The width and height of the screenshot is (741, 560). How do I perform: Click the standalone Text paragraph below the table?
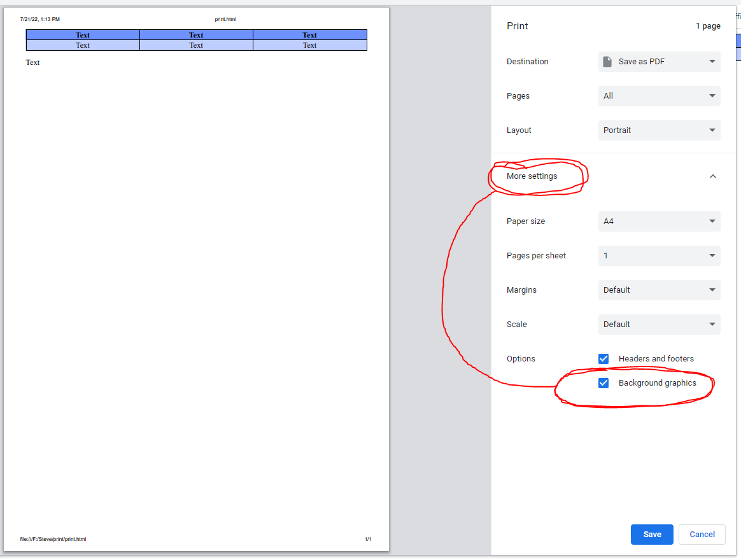pos(32,62)
